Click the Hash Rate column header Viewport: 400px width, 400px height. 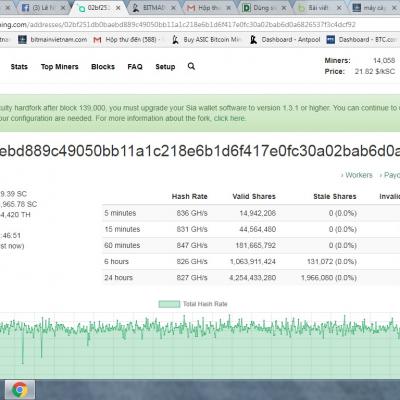point(190,197)
